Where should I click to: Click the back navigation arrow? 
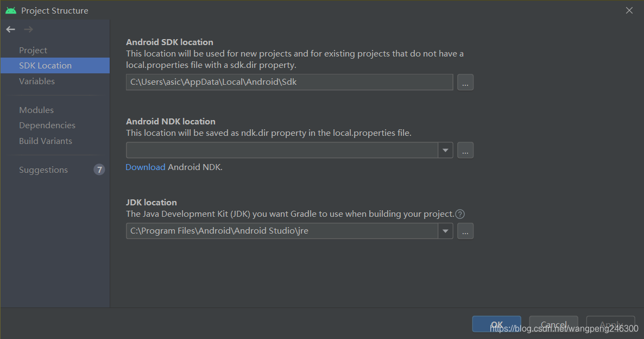coord(11,29)
